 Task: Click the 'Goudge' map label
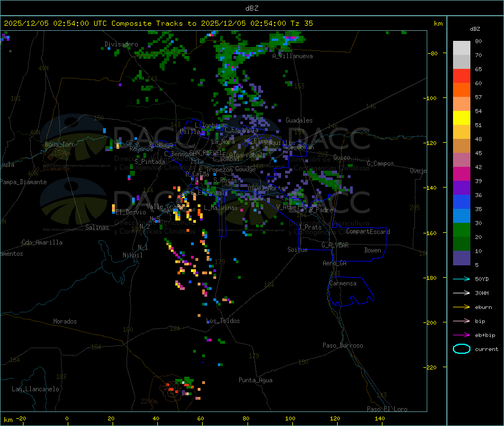(x=245, y=169)
